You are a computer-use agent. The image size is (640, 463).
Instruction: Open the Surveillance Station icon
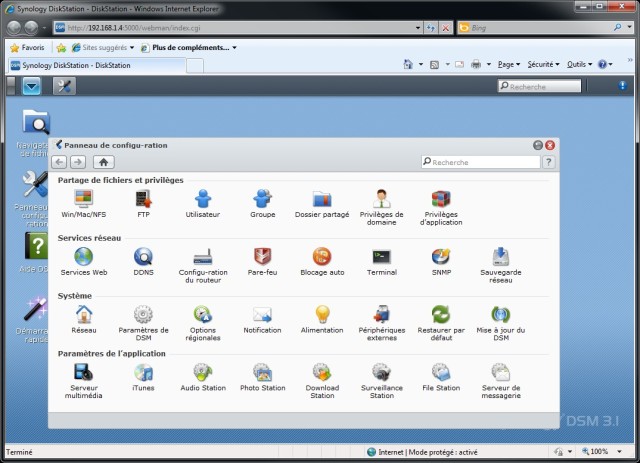click(382, 372)
